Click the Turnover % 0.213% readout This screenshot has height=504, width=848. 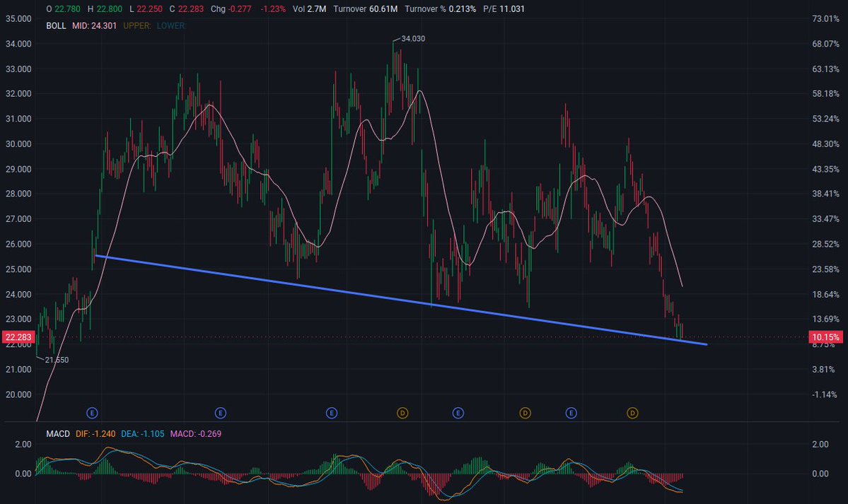(x=440, y=8)
